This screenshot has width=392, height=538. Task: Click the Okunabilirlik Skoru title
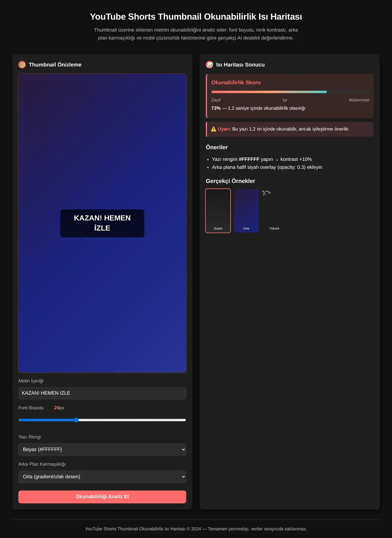point(236,83)
